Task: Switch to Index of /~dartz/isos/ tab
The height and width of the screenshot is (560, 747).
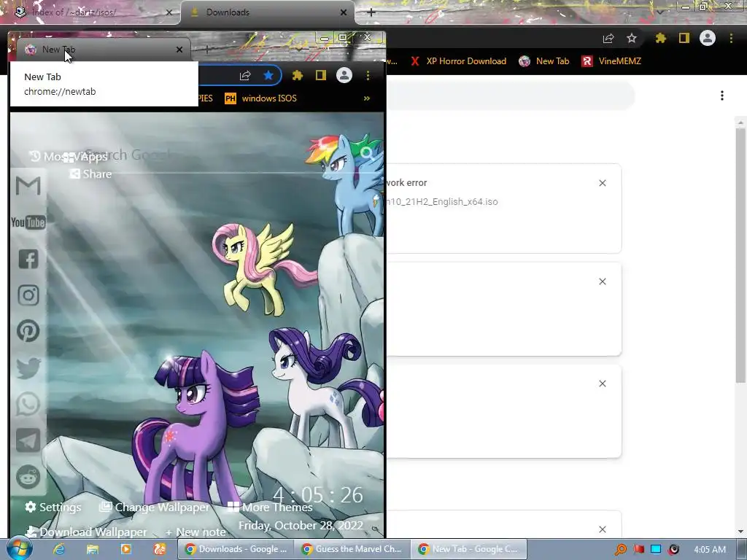Action: point(90,12)
